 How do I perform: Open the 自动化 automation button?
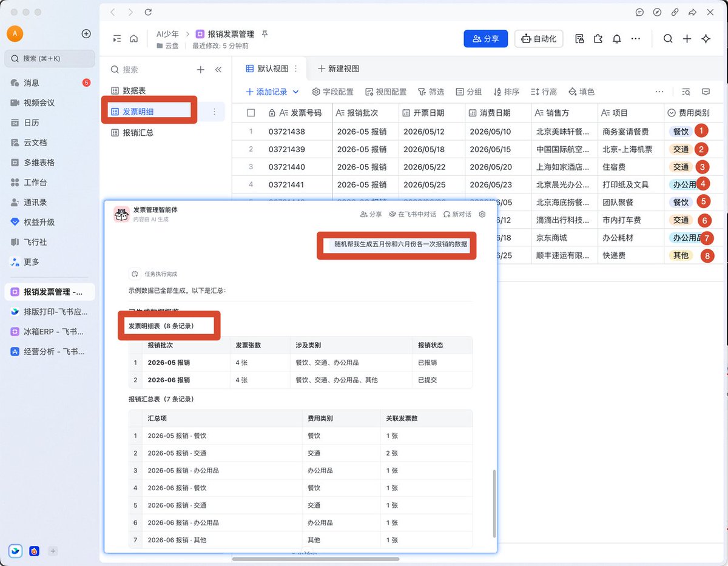pos(539,38)
